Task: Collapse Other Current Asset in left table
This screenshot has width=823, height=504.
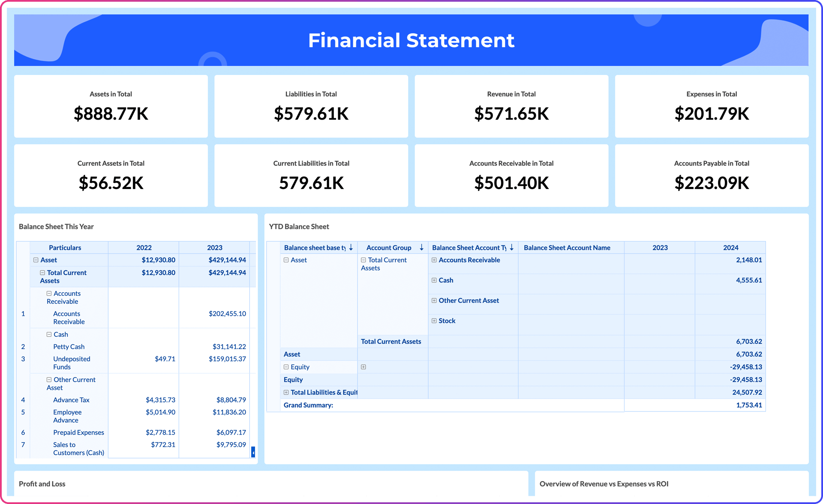Action: click(48, 379)
